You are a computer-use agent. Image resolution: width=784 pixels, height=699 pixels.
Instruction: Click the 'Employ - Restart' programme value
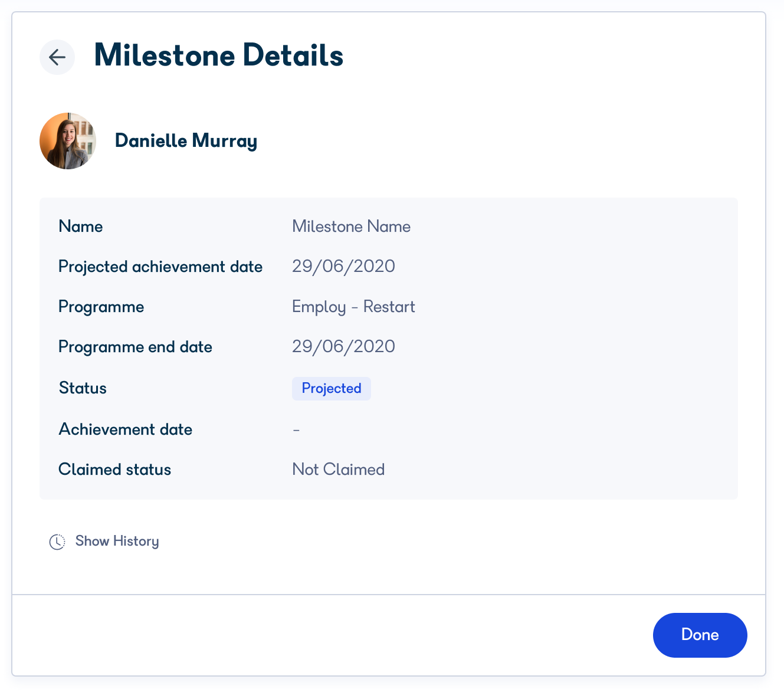[354, 307]
